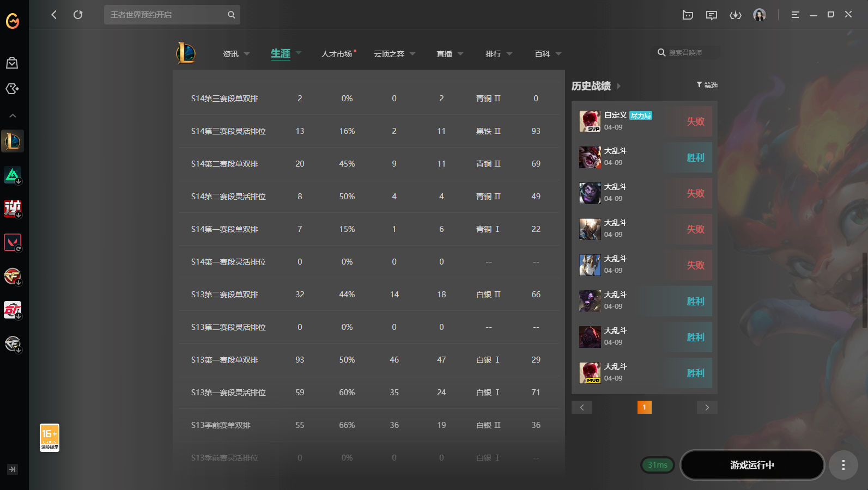
Task: Expand the 资讯 dropdown arrow
Action: 247,54
